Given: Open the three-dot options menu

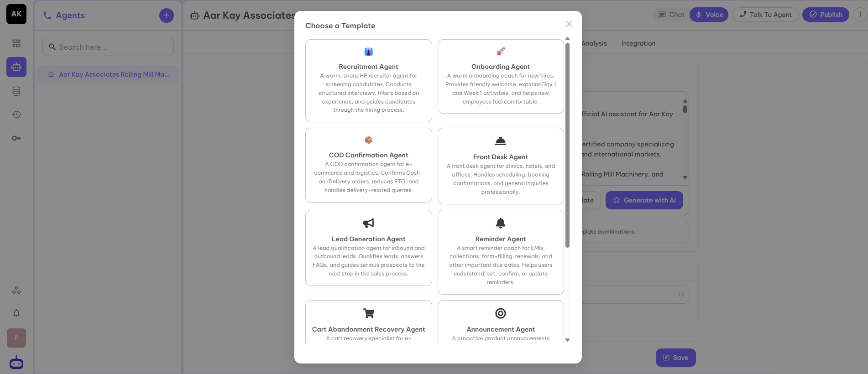Looking at the screenshot, I should pyautogui.click(x=861, y=14).
